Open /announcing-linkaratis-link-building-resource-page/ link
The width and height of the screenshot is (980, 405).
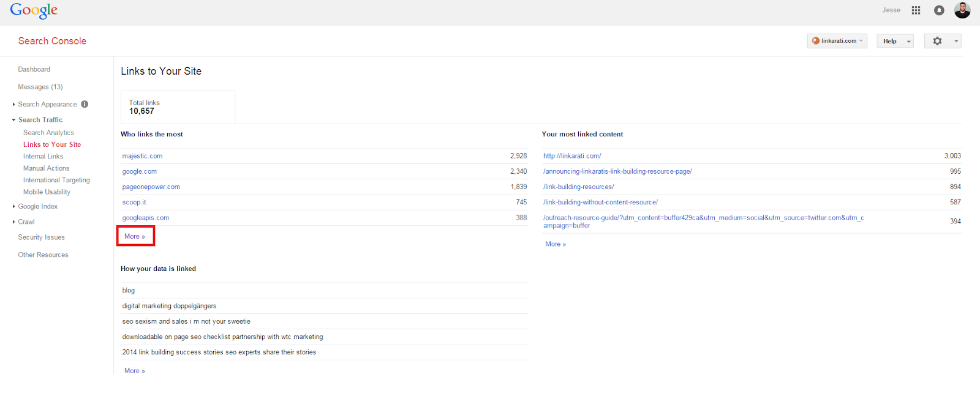click(x=617, y=172)
